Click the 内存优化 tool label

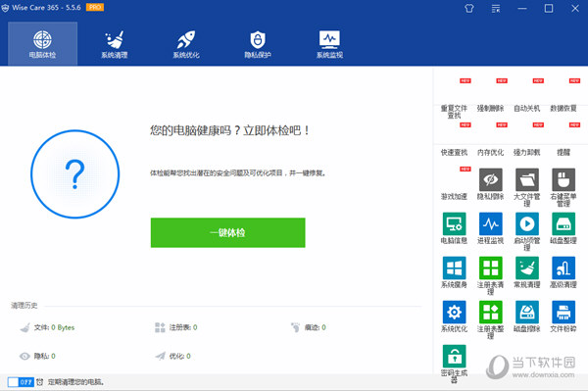tap(491, 152)
